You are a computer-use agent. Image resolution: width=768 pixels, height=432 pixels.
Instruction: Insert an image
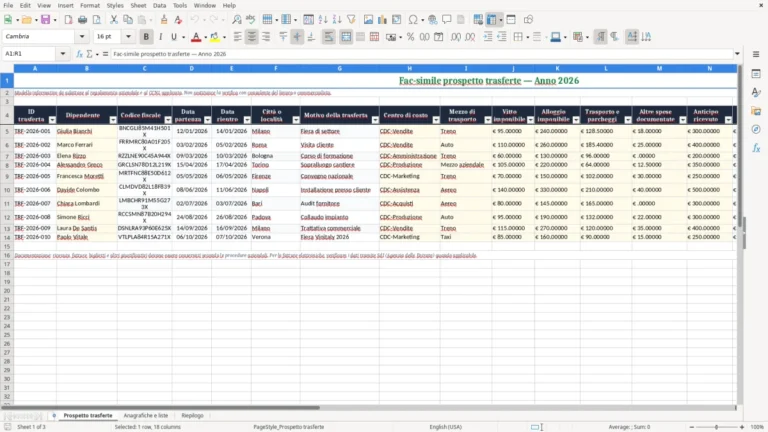coord(368,20)
